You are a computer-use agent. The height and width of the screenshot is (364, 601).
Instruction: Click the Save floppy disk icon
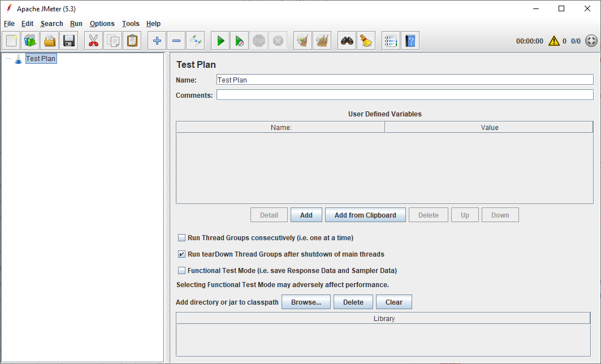coord(69,41)
